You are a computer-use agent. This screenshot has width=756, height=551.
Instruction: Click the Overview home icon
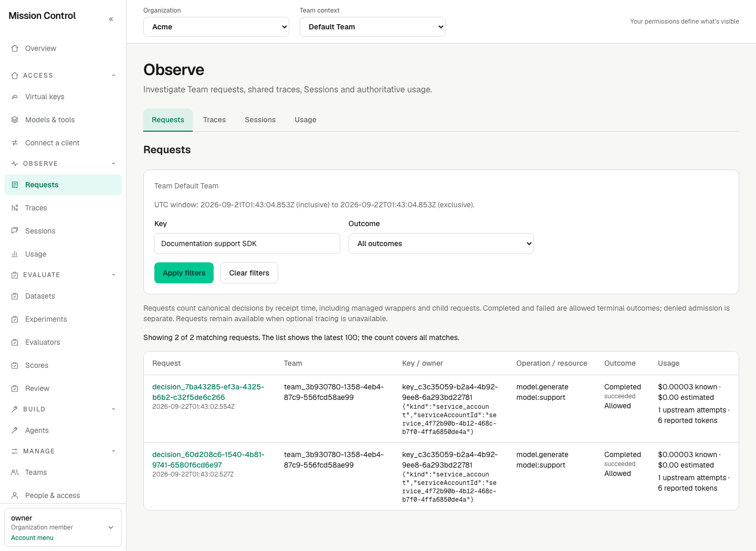[15, 48]
